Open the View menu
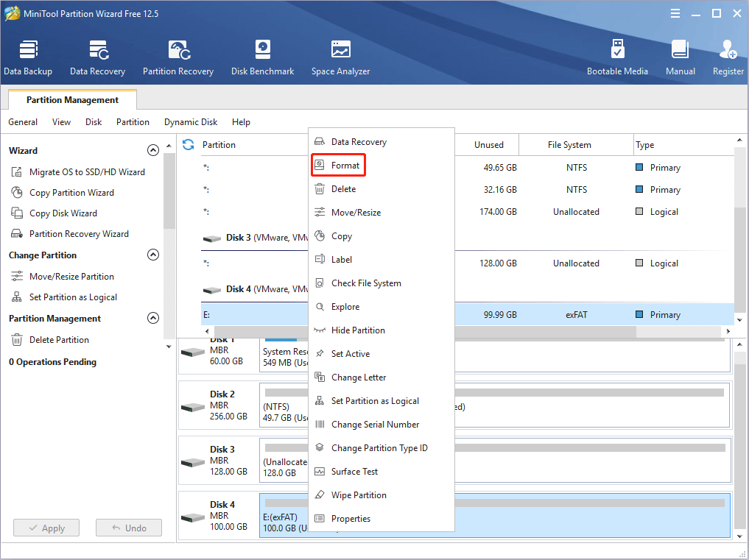Screen dimensions: 749x560 click(61, 122)
